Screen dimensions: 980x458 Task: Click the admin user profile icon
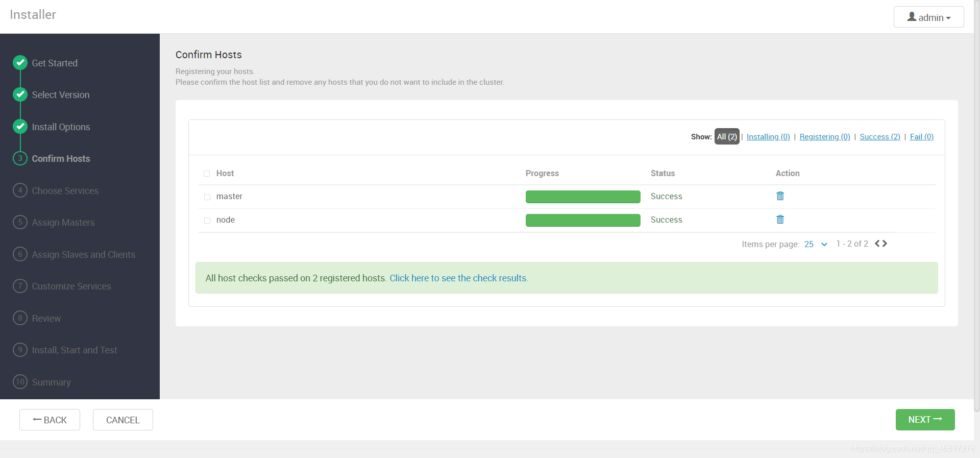[x=912, y=17]
